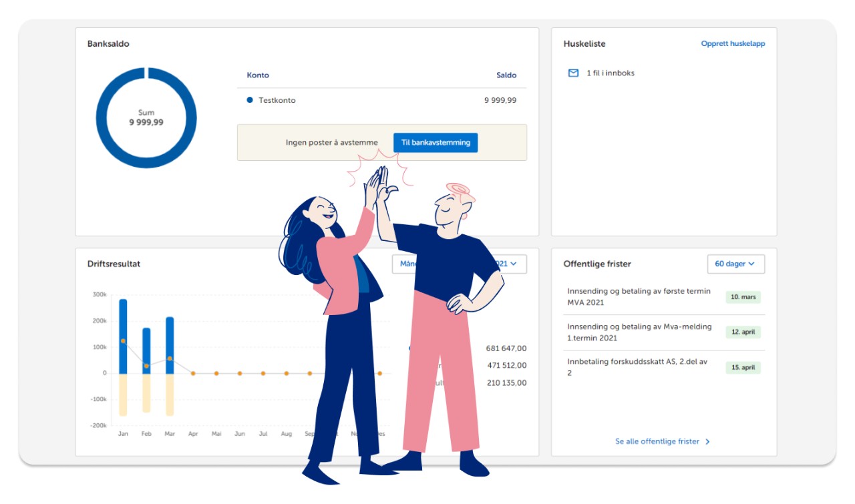The width and height of the screenshot is (855, 504).
Task: Click the orange data point above Apr
Action: 193,374
